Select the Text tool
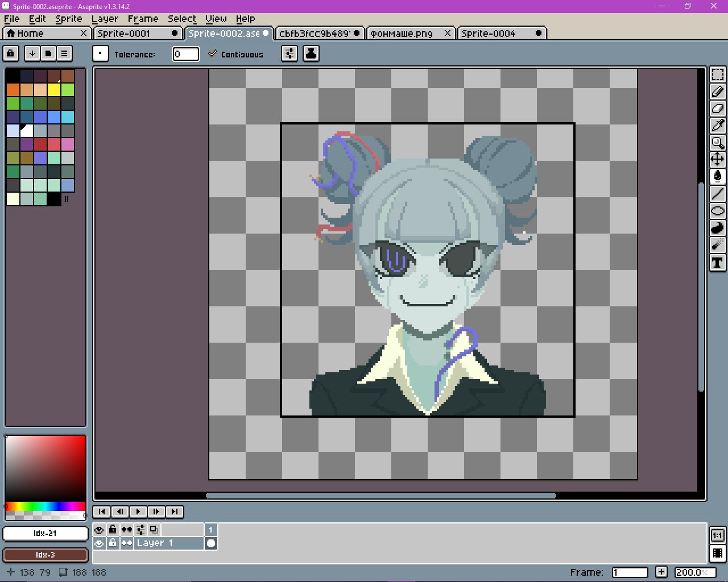Viewport: 728px width, 582px height. [x=717, y=263]
